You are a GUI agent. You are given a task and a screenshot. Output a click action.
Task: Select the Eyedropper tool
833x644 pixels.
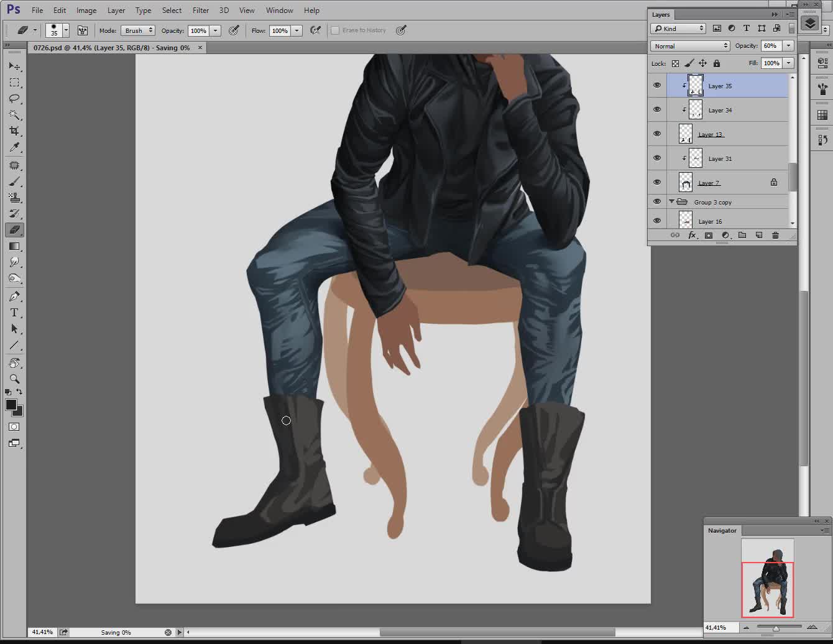[14, 147]
